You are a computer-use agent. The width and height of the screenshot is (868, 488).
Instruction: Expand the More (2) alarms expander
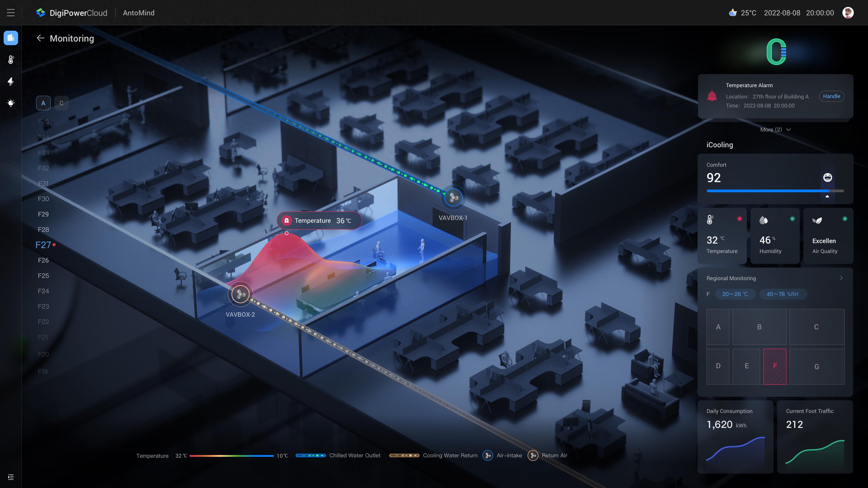775,129
